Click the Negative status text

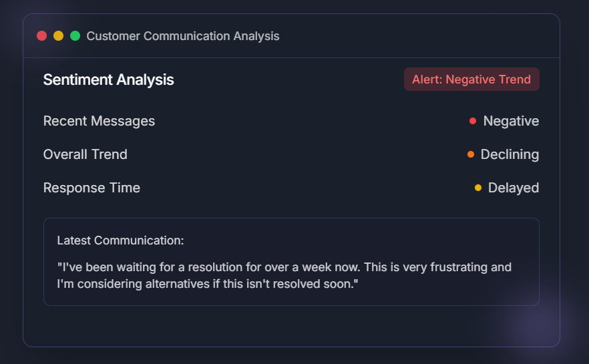point(511,121)
